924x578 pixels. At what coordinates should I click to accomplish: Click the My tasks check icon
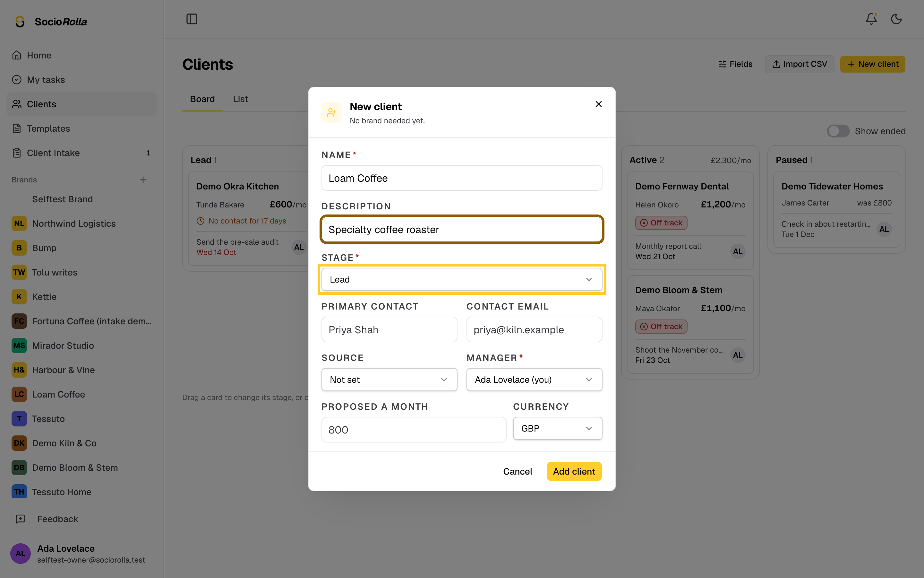click(x=16, y=80)
